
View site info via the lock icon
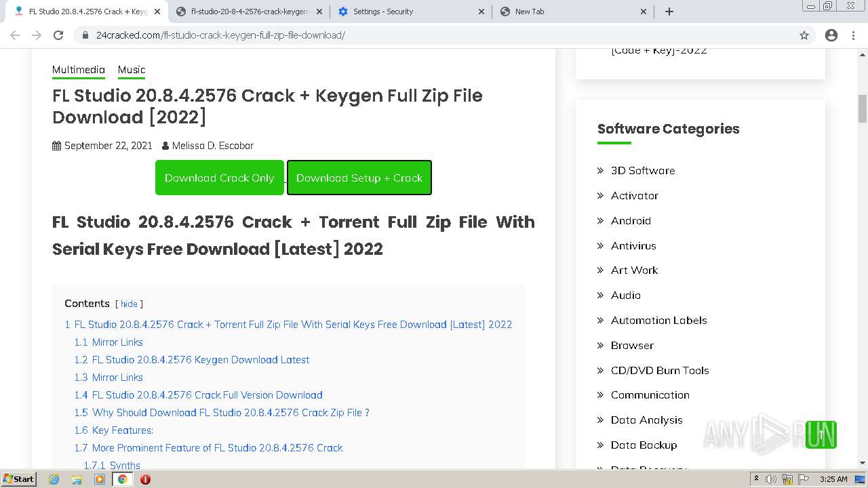[x=85, y=35]
